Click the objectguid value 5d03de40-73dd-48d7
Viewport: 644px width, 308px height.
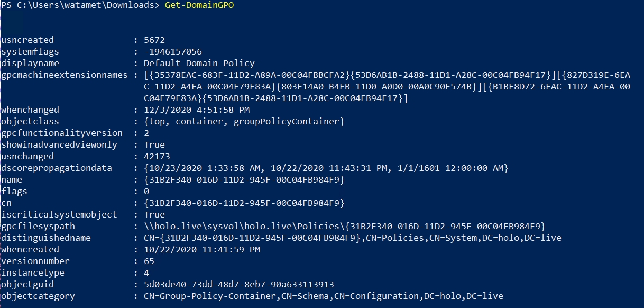coord(238,284)
